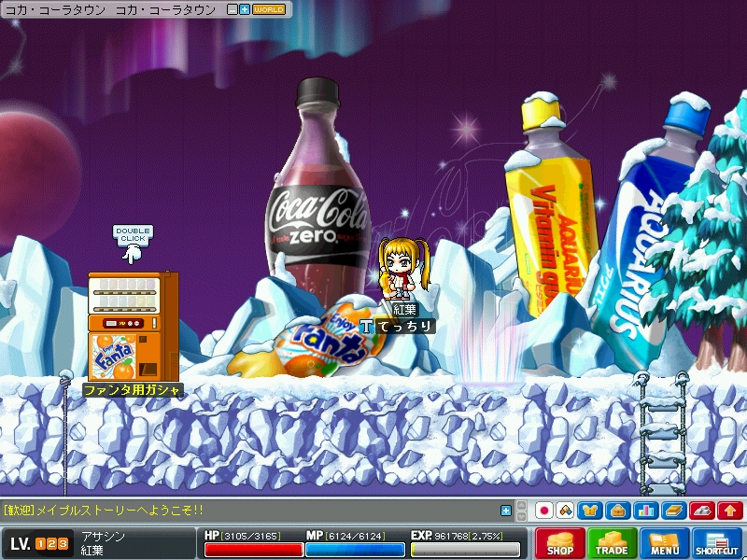Click the LV. 123 level display
Viewport: 747px width, 560px height.
[39, 544]
